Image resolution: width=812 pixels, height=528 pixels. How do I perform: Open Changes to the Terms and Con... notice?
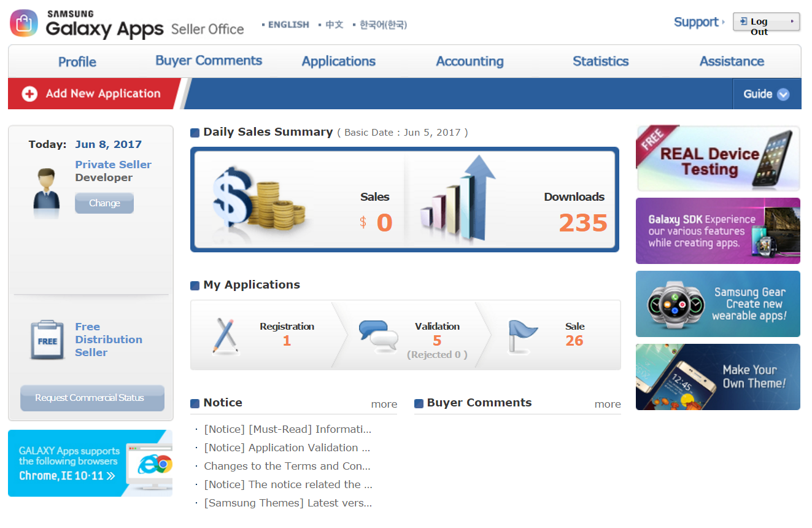pyautogui.click(x=287, y=466)
